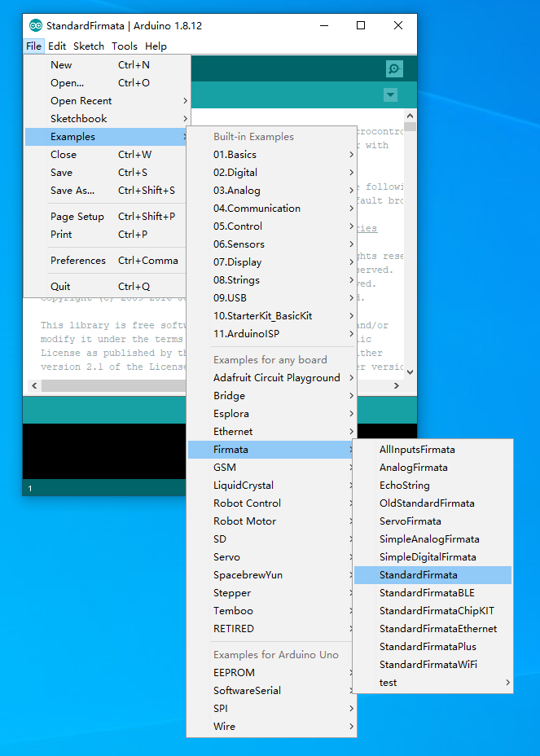Image resolution: width=540 pixels, height=756 pixels.
Task: Expand Esplora library examples
Action: [271, 414]
